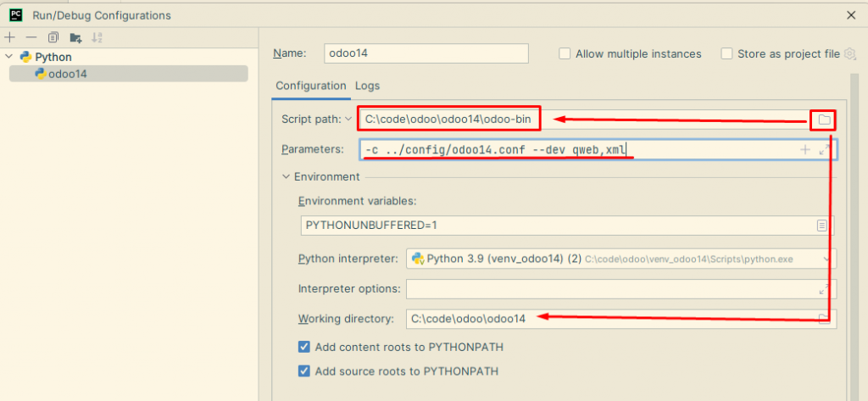Remove the selected configuration

(31, 37)
